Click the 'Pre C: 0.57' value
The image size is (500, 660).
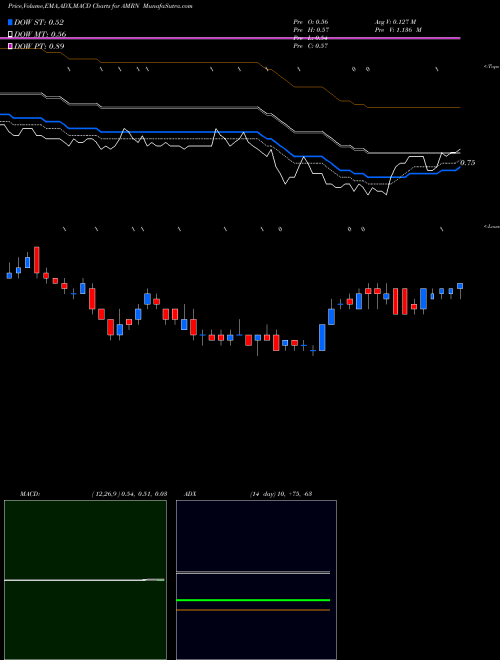click(311, 46)
